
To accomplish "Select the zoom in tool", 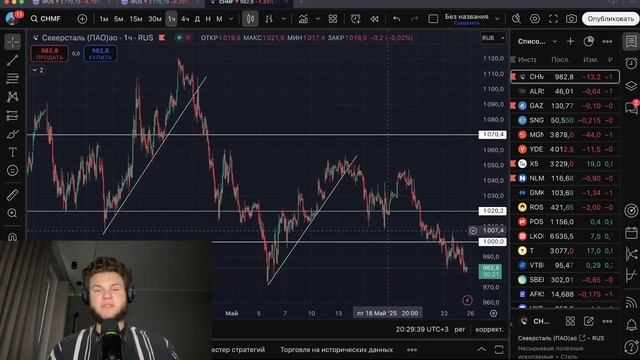I will click(x=13, y=213).
